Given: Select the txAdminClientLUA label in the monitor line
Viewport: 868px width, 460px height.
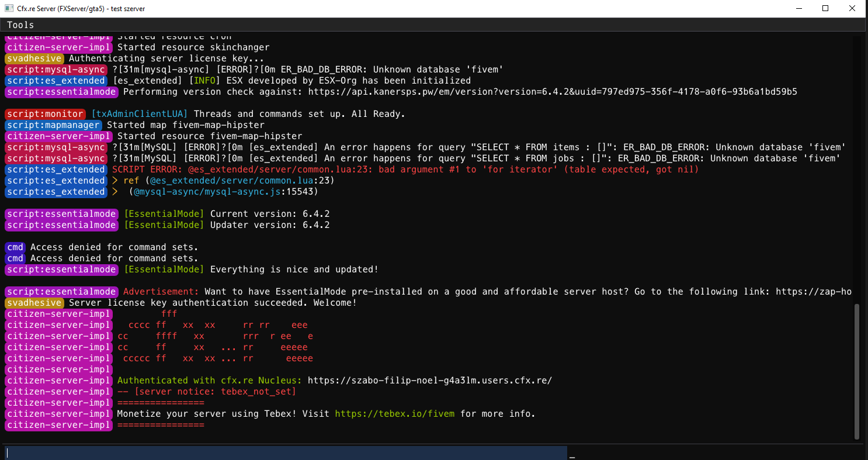Looking at the screenshot, I should pyautogui.click(x=140, y=113).
